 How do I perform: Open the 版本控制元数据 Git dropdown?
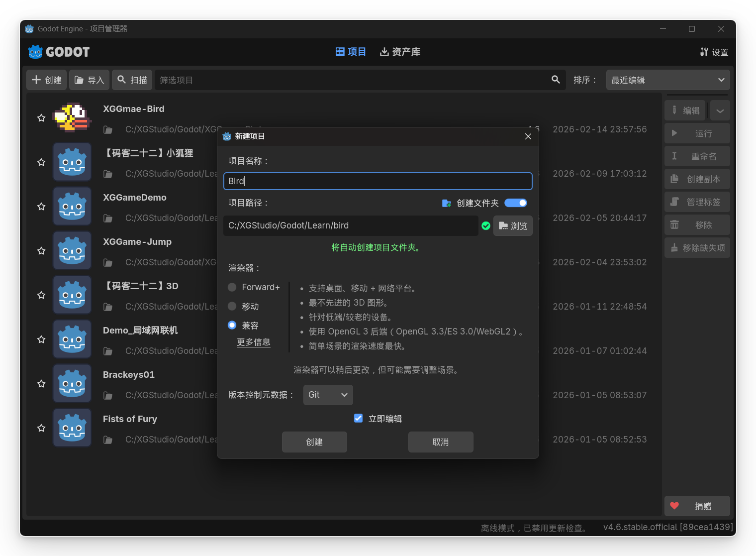328,395
